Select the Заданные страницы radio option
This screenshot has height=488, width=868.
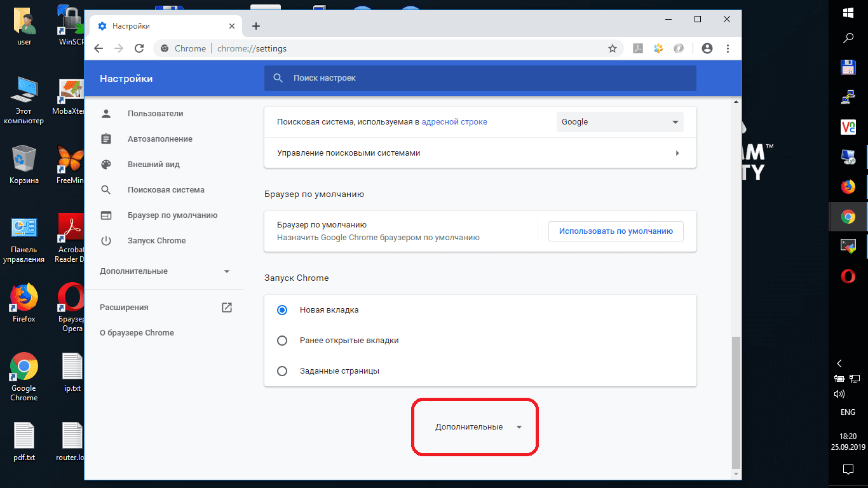coord(283,371)
